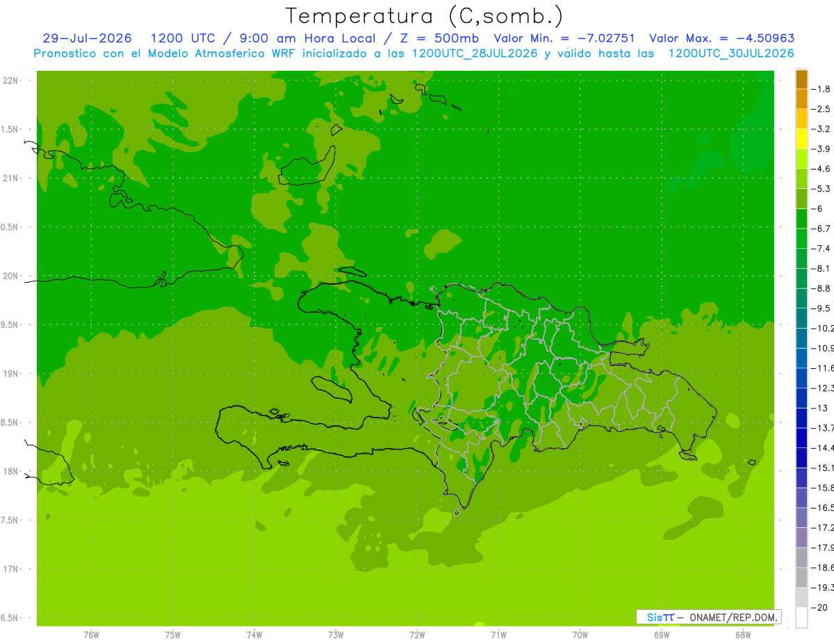Click the 'Temperatura (C,somb.)' chart title
The height and width of the screenshot is (644, 834).
coord(425,16)
